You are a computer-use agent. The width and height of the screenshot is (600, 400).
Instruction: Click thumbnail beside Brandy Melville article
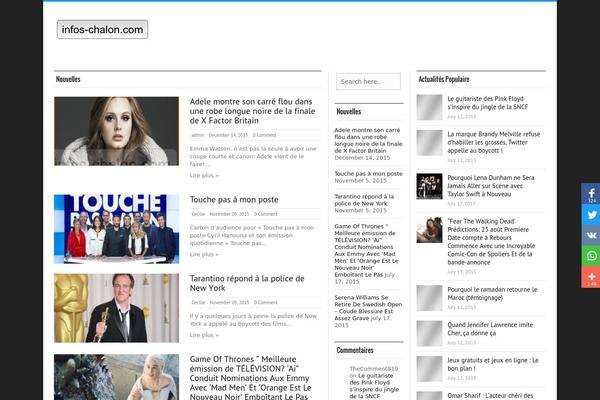pyautogui.click(x=429, y=143)
